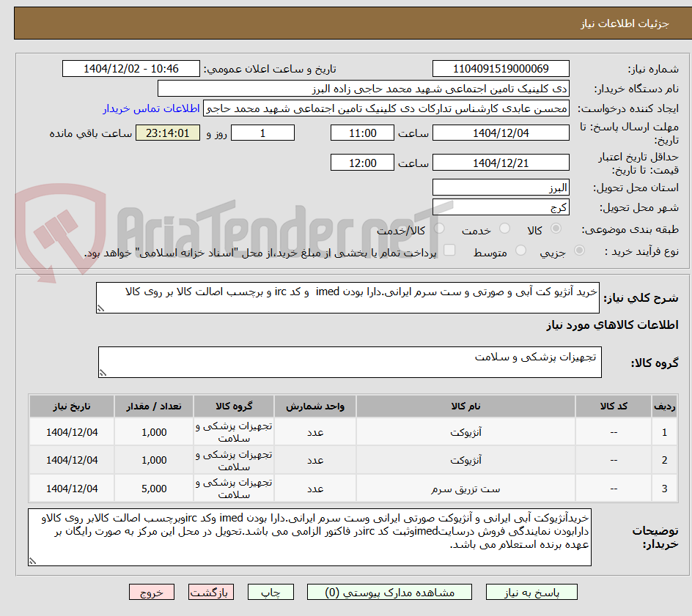
Task: Open مشاهده مدارک پیوستی (0) button
Action: 389,592
